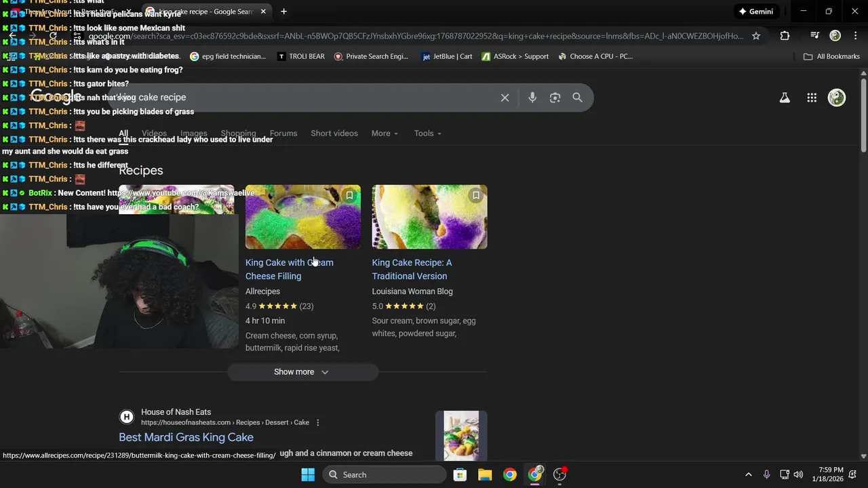Open the All Bookmarks folder
This screenshot has height=488, width=868.
[x=831, y=56]
